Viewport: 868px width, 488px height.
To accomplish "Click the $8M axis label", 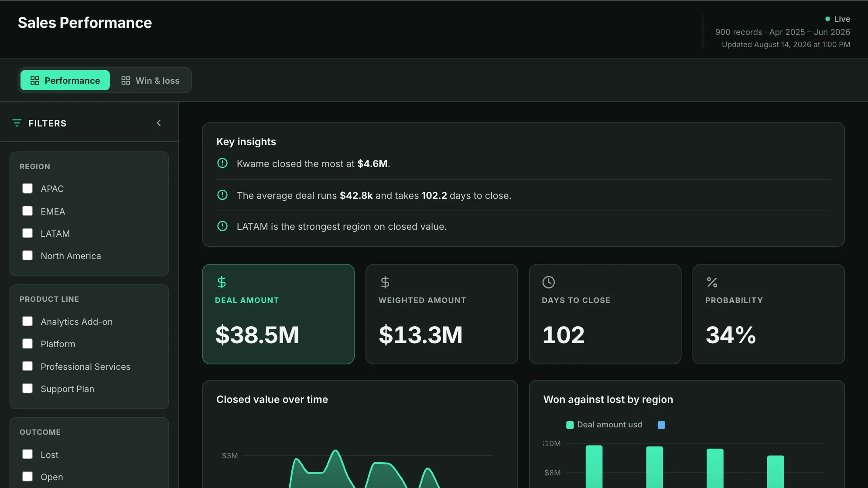I will [552, 473].
